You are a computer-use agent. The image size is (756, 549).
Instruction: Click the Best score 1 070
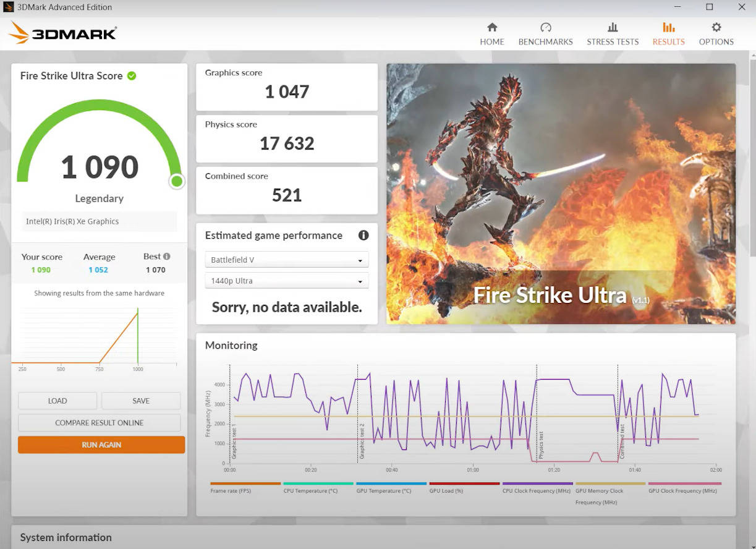tap(156, 270)
